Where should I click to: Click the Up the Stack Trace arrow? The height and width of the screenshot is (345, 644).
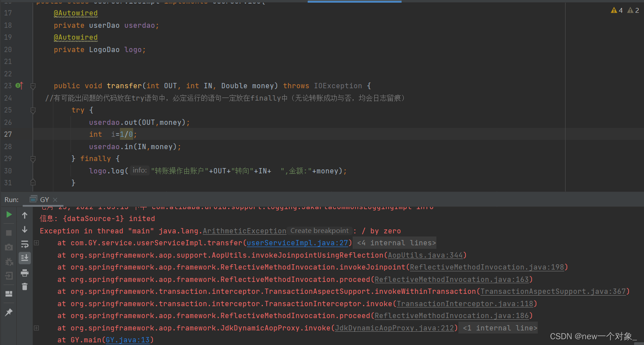pyautogui.click(x=25, y=215)
